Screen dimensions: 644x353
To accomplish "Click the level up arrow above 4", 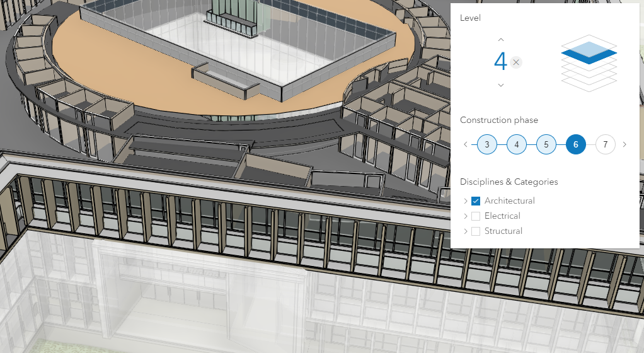I will pyautogui.click(x=501, y=40).
